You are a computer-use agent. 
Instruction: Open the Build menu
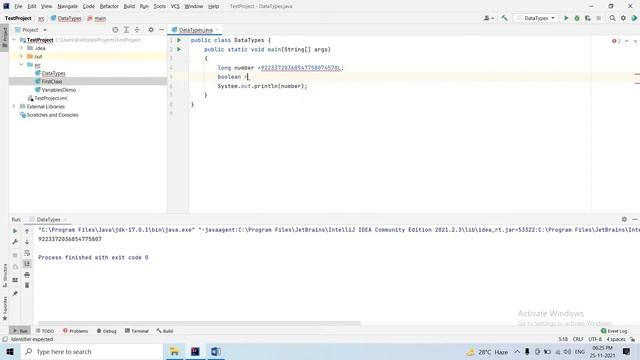129,7
